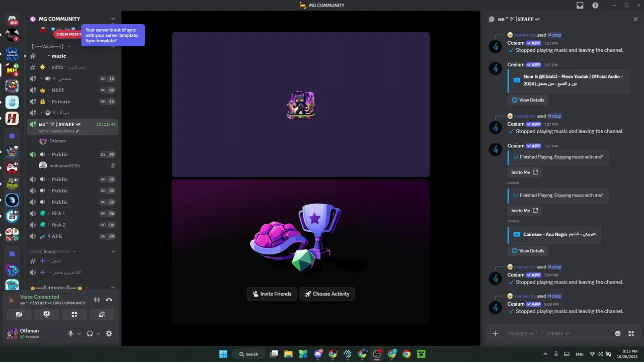Open the red H server icon
The image size is (644, 362).
pyautogui.click(x=12, y=119)
